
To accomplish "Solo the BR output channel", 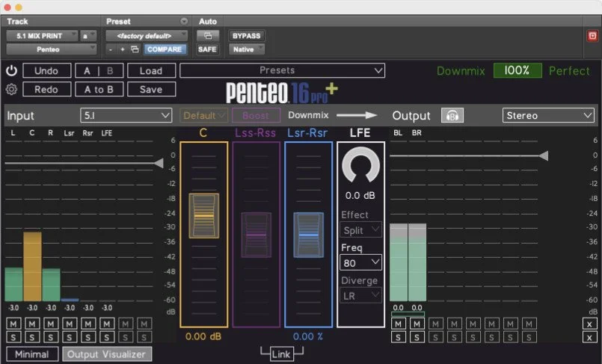I will 417,338.
